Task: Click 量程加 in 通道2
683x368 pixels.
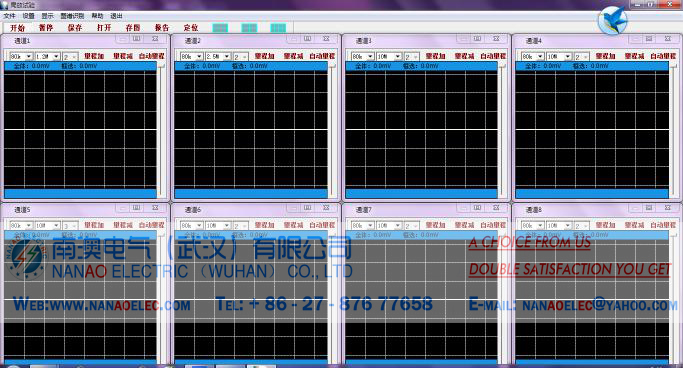Action: [x=264, y=56]
